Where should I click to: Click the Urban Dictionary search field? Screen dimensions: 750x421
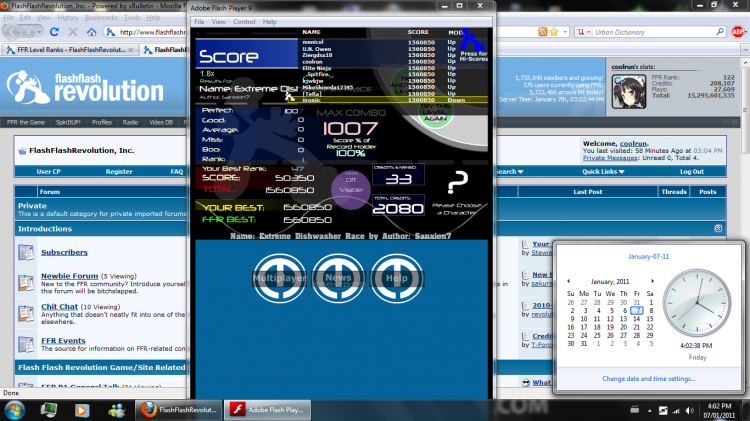click(x=653, y=32)
